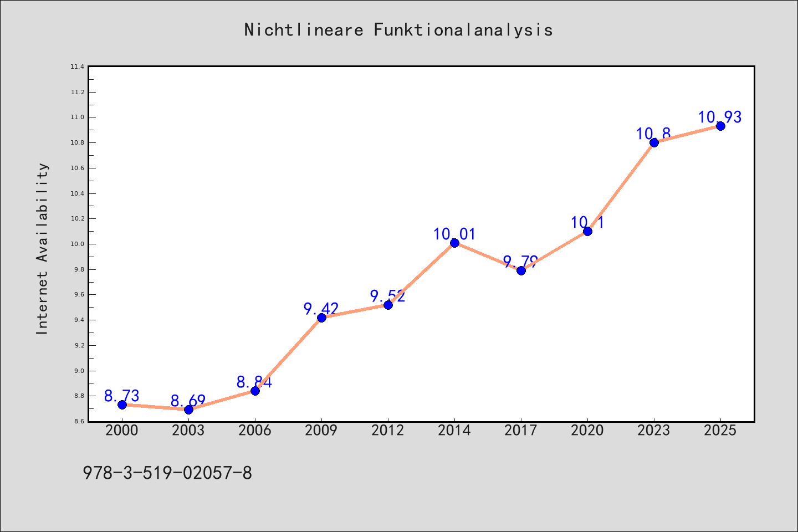Click the y-axis tick label 11.4

(77, 67)
